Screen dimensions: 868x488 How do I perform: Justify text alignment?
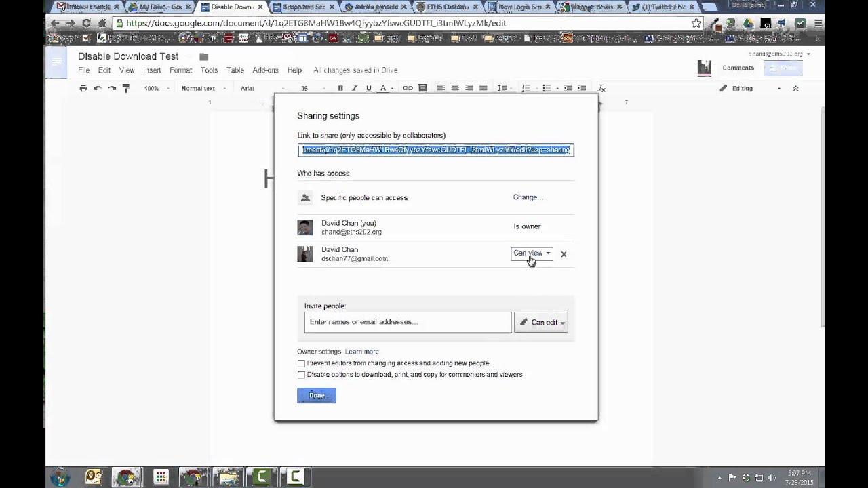[x=484, y=88]
